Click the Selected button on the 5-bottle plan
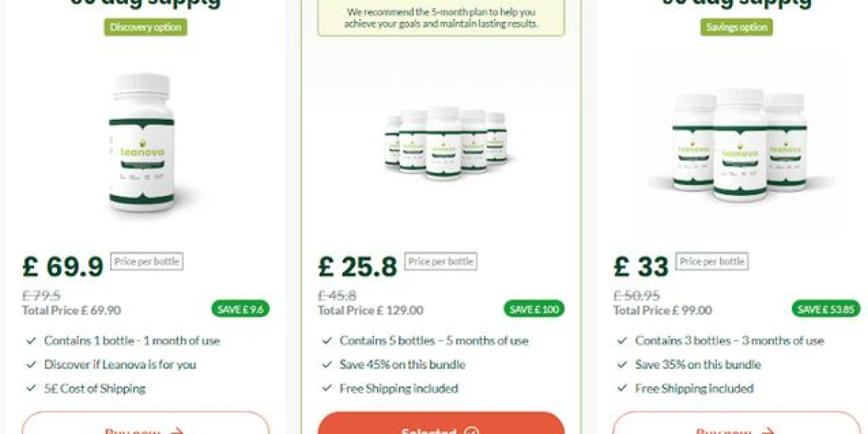Viewport: 868px width, 434px height. (x=441, y=423)
